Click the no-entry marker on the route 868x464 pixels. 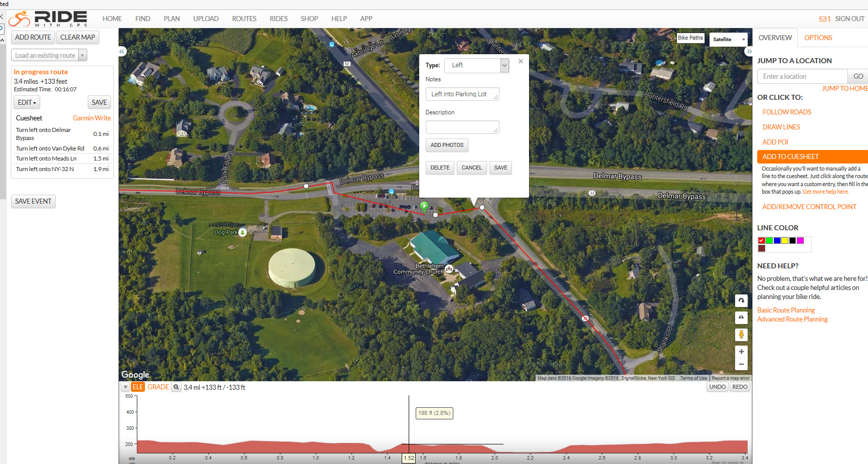coord(585,319)
